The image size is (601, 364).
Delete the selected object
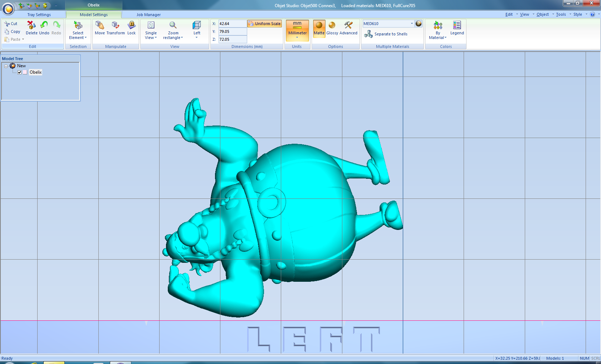31,28
